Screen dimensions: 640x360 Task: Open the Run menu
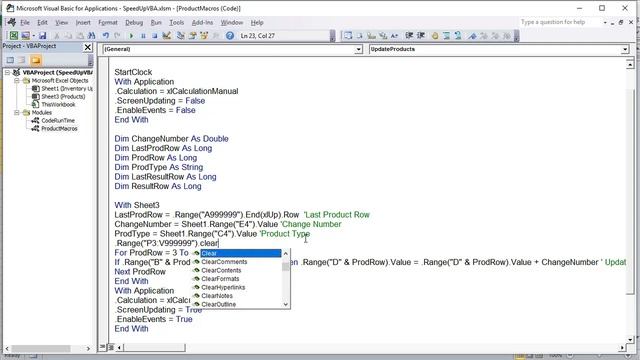[x=156, y=22]
